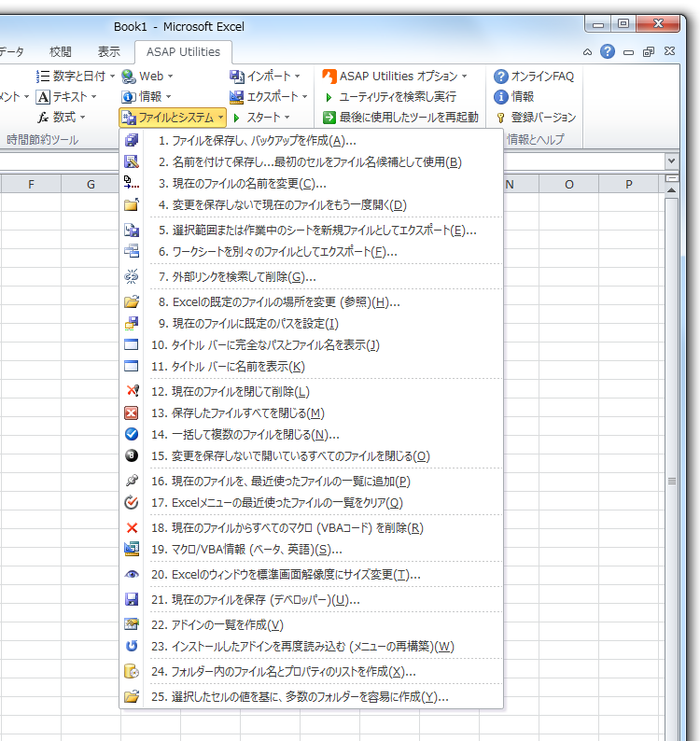Viewport: 700px width, 741px height.
Task: Click the worksheet split box above scrollbar
Action: [672, 178]
